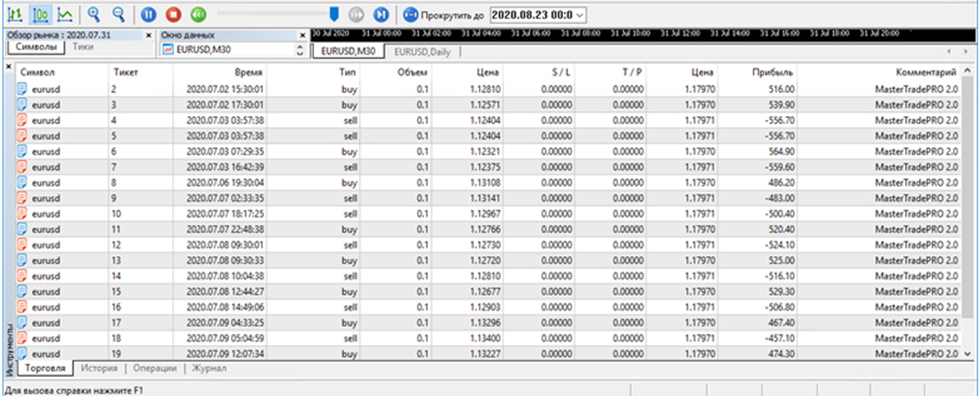Click the green rewind button
Screen dimensions: 980x396
[x=198, y=15]
